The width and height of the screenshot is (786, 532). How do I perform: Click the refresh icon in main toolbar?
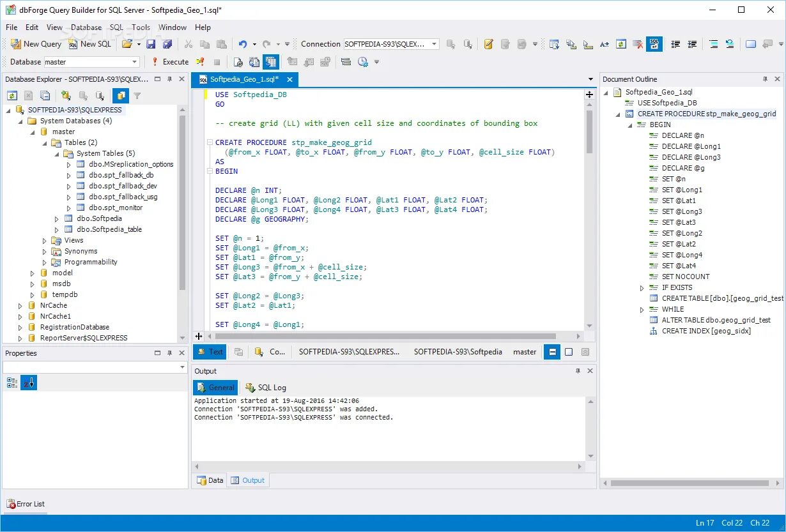pyautogui.click(x=621, y=44)
